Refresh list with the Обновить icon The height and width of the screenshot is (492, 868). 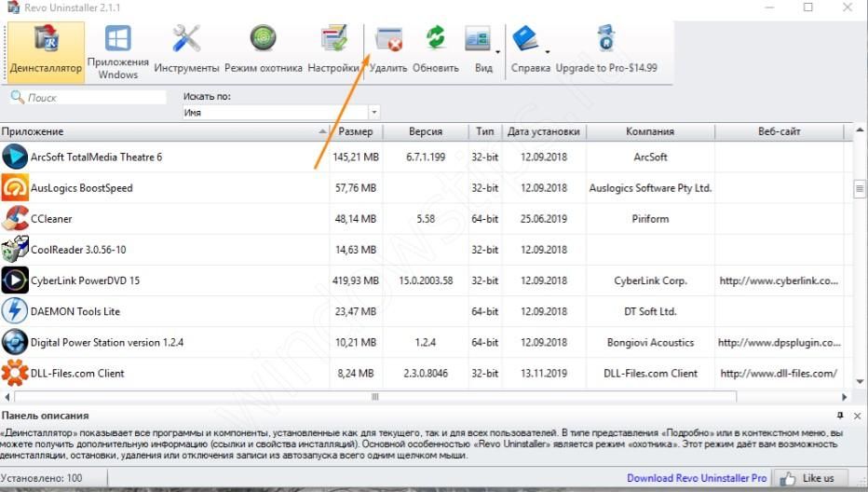tap(436, 50)
